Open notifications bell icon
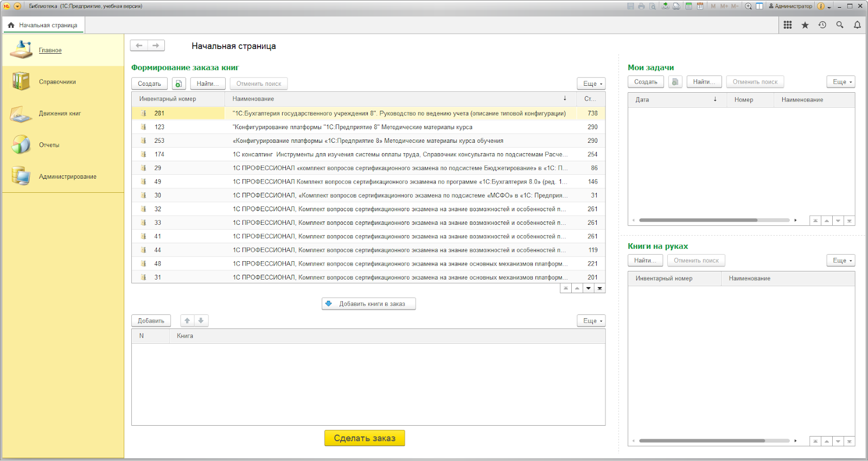Image resolution: width=868 pixels, height=461 pixels. pos(857,25)
